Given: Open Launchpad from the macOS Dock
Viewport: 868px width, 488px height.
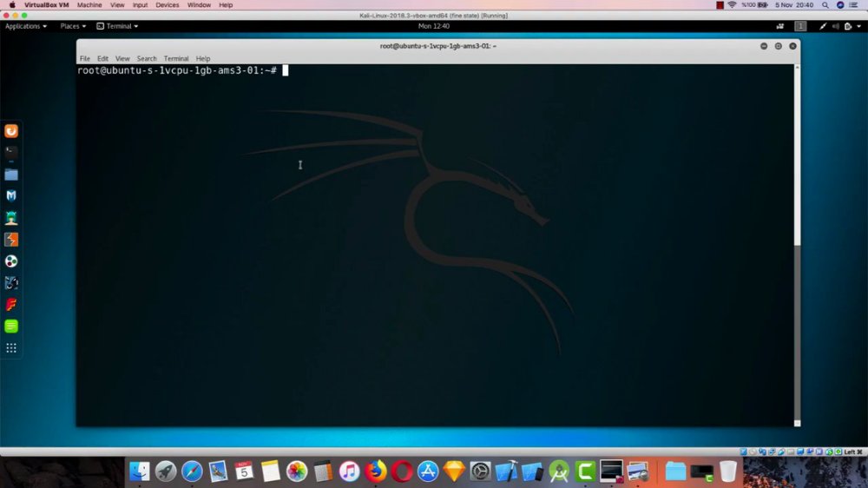Looking at the screenshot, I should point(166,472).
